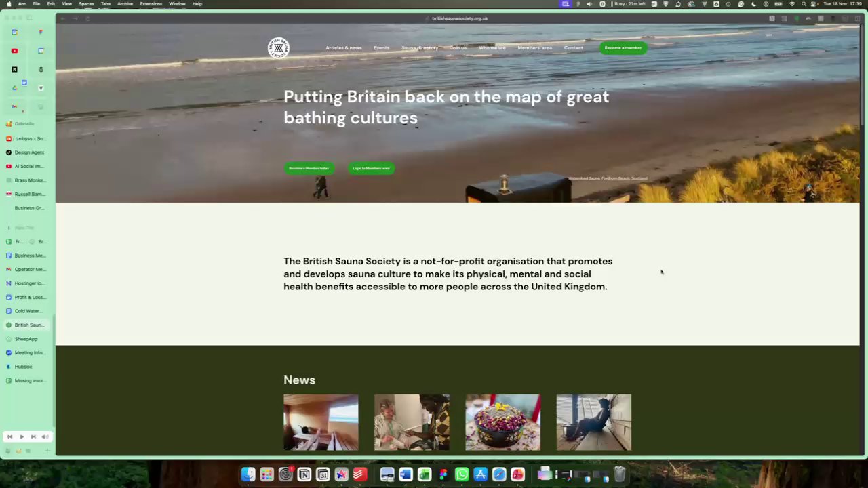Open the Gmail pinned favorite in sidebar
This screenshot has width=868, height=488.
(x=14, y=107)
